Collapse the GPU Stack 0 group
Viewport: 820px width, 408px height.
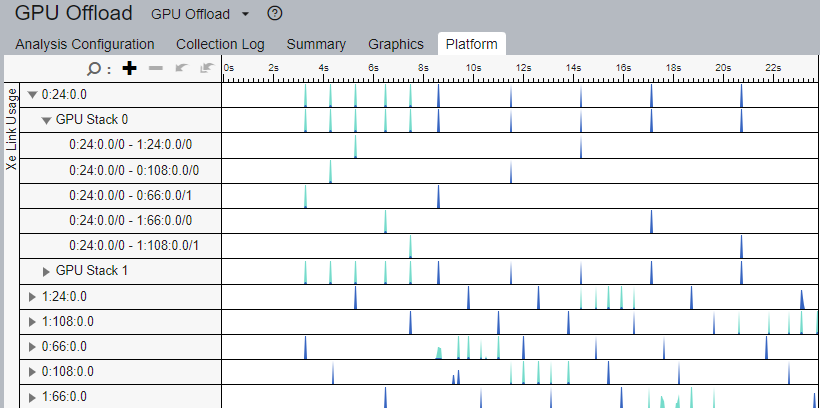pos(47,120)
